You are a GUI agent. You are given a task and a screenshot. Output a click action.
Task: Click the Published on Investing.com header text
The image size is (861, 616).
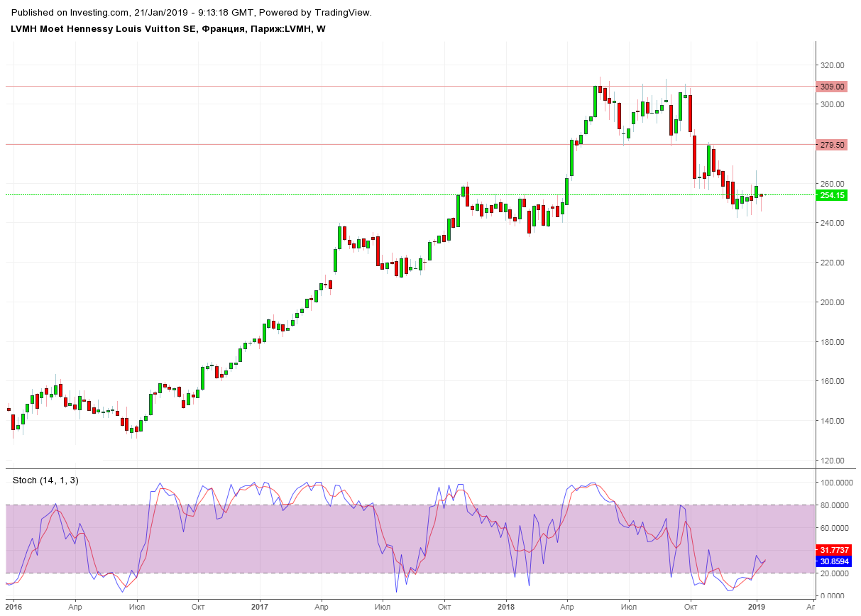click(x=192, y=13)
